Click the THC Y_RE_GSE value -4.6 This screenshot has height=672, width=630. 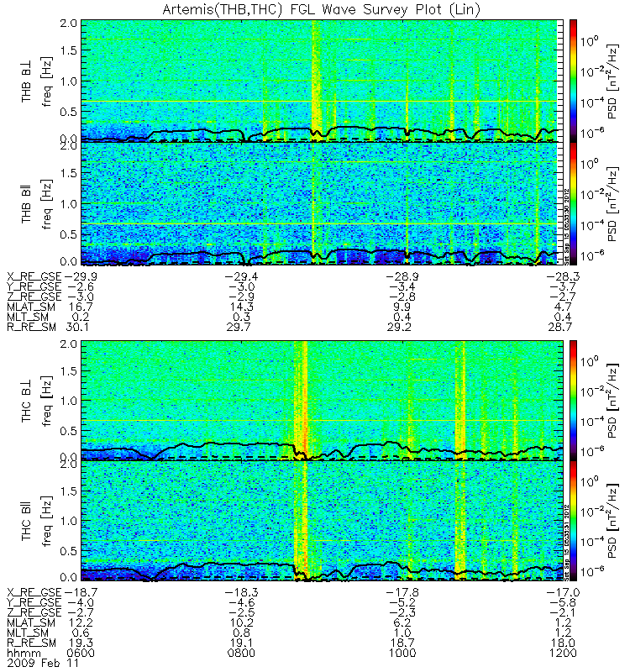[x=242, y=602]
